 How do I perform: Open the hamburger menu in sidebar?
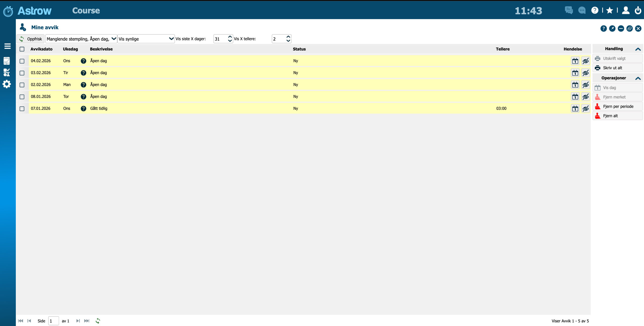(x=8, y=46)
